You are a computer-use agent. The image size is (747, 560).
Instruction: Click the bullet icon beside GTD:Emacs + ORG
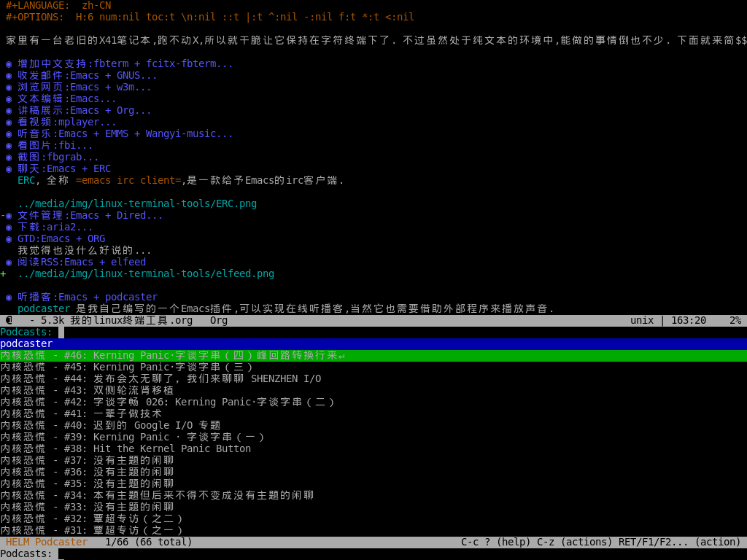pyautogui.click(x=9, y=239)
